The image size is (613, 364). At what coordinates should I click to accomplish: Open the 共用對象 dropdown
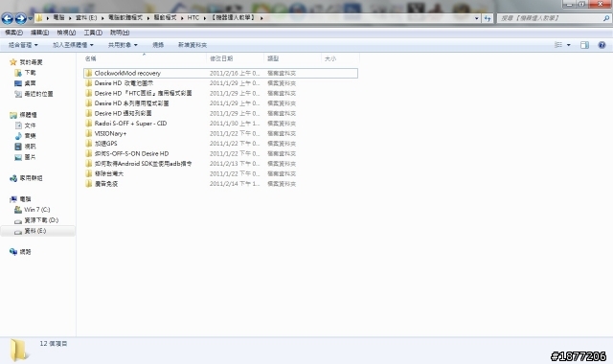pos(123,45)
